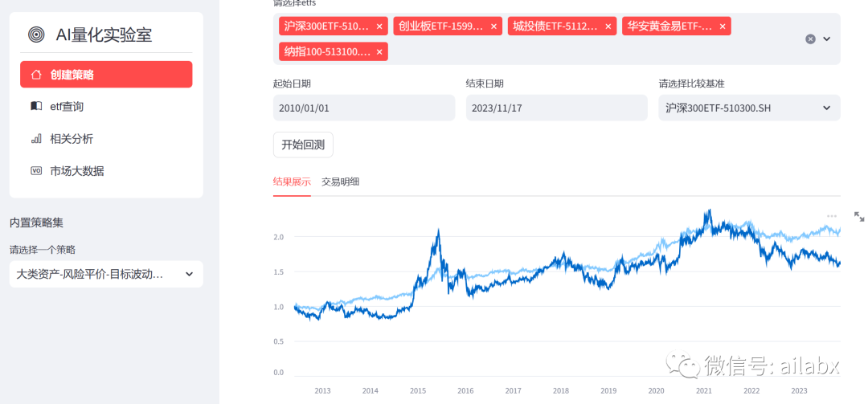Click the 2020 label on chart x-axis

pos(656,390)
